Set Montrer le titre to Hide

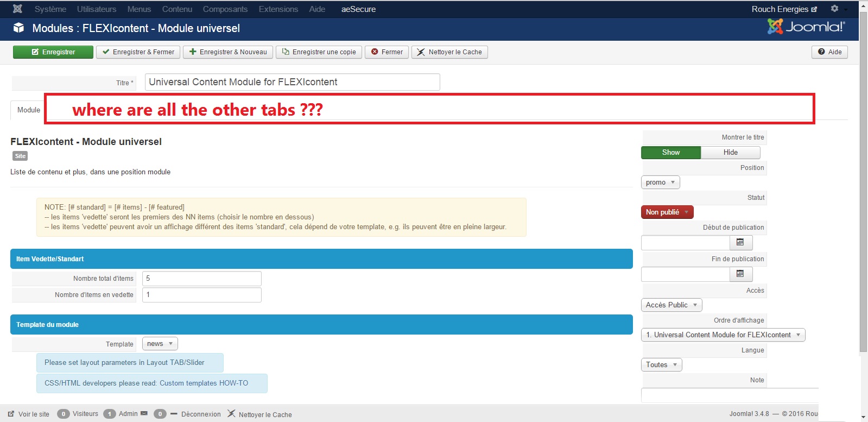(730, 153)
